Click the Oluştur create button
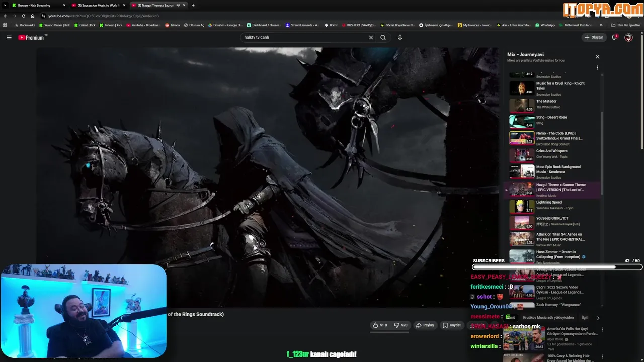The width and height of the screenshot is (644, 362). [x=594, y=37]
